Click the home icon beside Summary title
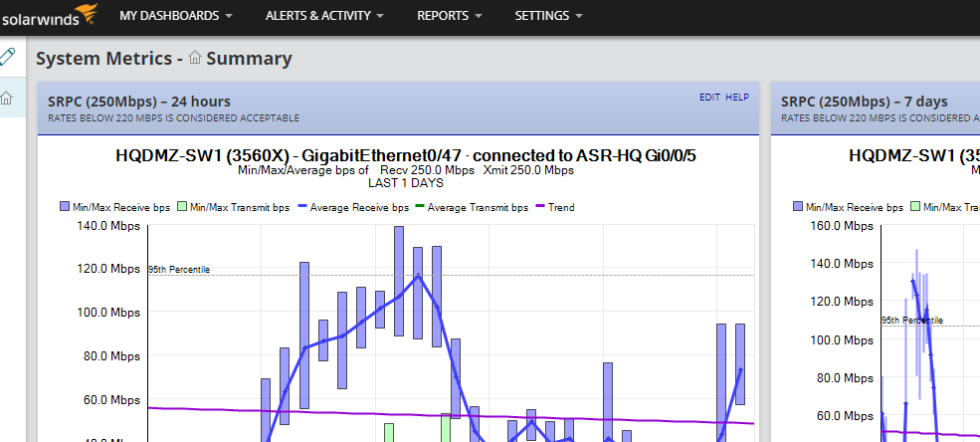Viewport: 980px width, 442px height. tap(195, 58)
